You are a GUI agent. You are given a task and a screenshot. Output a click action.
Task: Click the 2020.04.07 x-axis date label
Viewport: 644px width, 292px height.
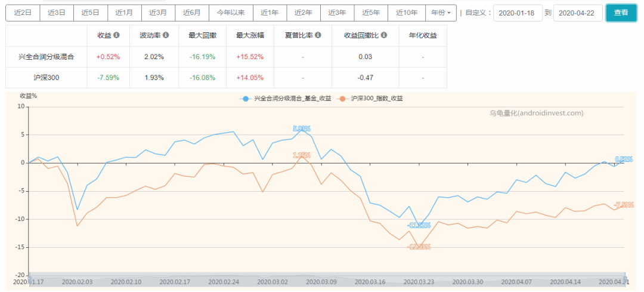pos(516,282)
